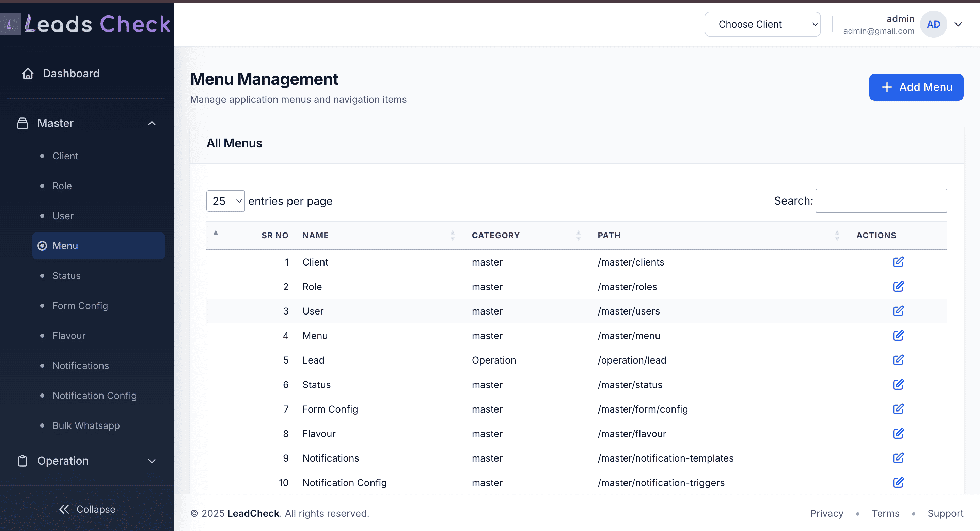Collapse the sidebar using the double-chevron icon

(64, 509)
